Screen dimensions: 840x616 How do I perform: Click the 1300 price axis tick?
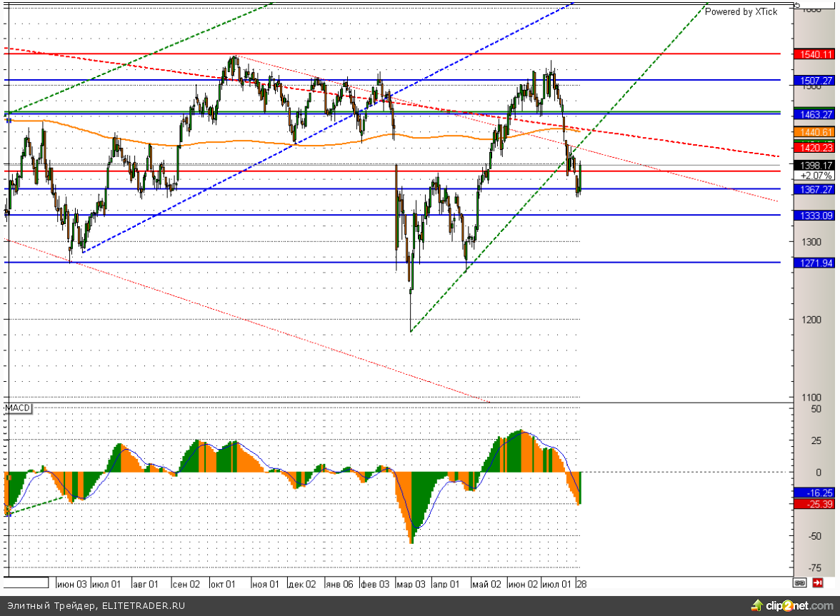point(811,242)
